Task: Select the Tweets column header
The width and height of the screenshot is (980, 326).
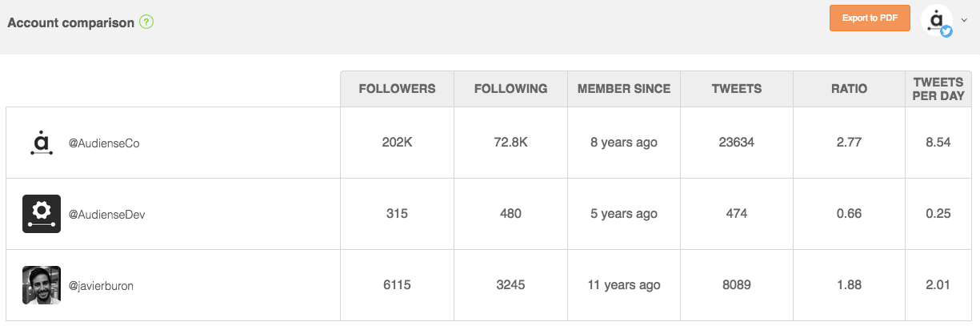Action: pos(737,89)
